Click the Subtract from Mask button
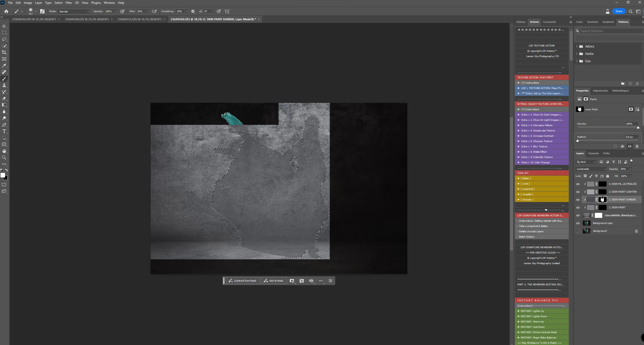The image size is (644, 345). (x=243, y=281)
